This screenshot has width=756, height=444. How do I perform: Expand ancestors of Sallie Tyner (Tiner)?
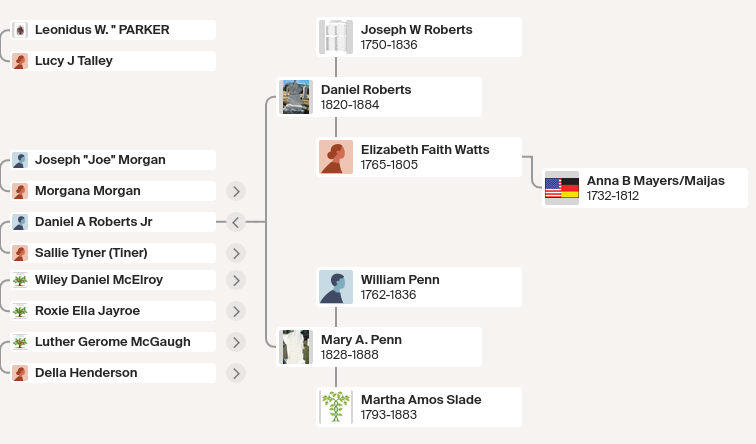[236, 253]
